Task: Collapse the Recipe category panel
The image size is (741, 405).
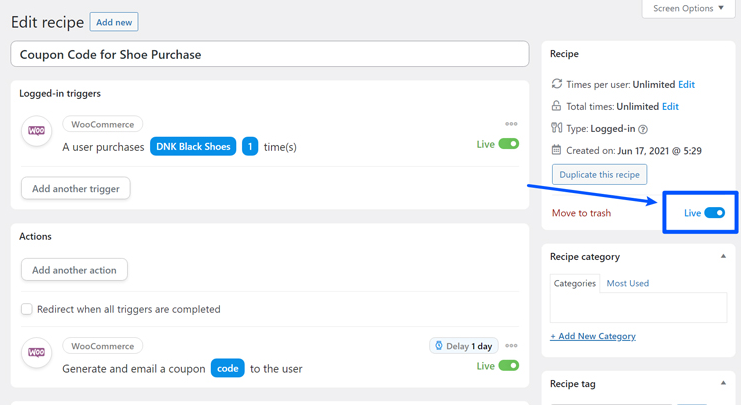Action: [723, 257]
